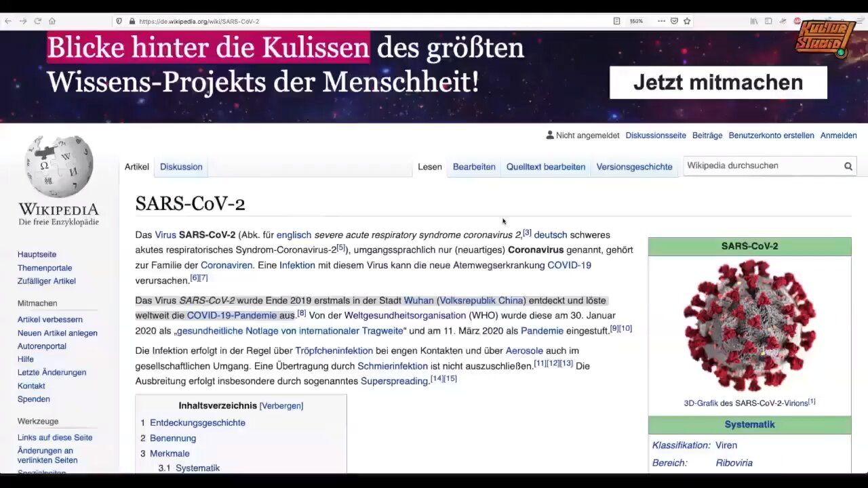The height and width of the screenshot is (488, 868).
Task: Open the Library bookshelf icon
Action: 754,21
